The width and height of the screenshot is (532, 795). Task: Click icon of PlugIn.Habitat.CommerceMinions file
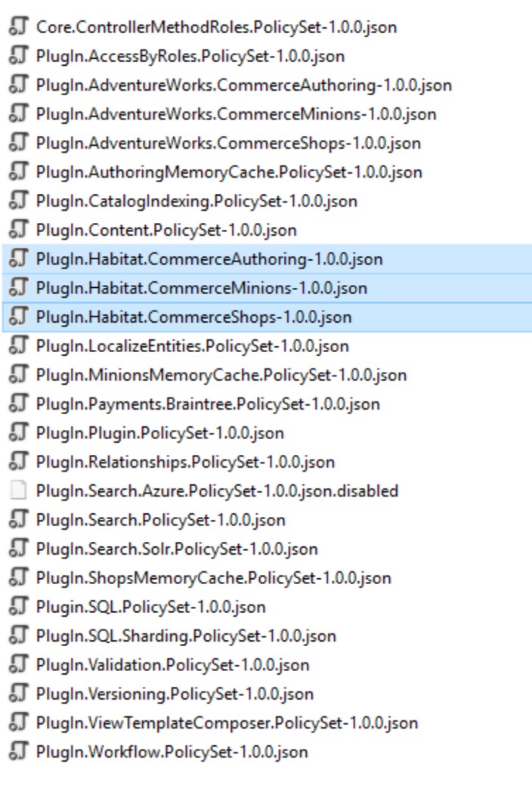(x=18, y=287)
